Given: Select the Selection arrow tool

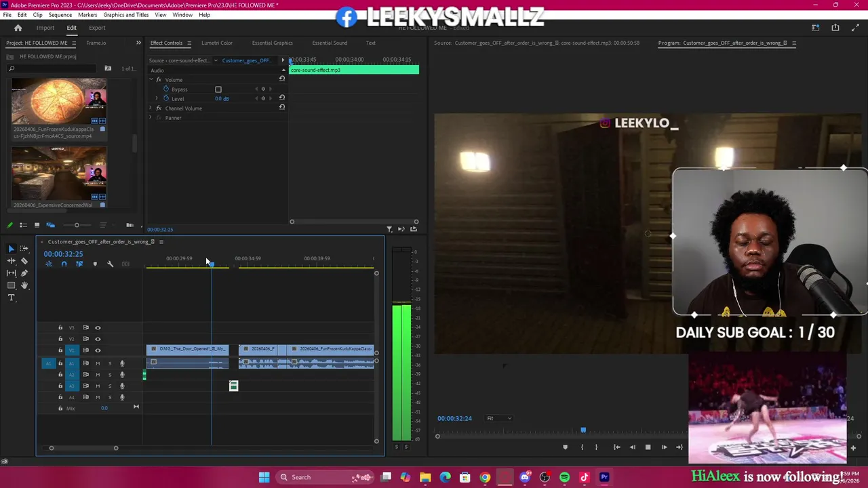Looking at the screenshot, I should [x=11, y=249].
